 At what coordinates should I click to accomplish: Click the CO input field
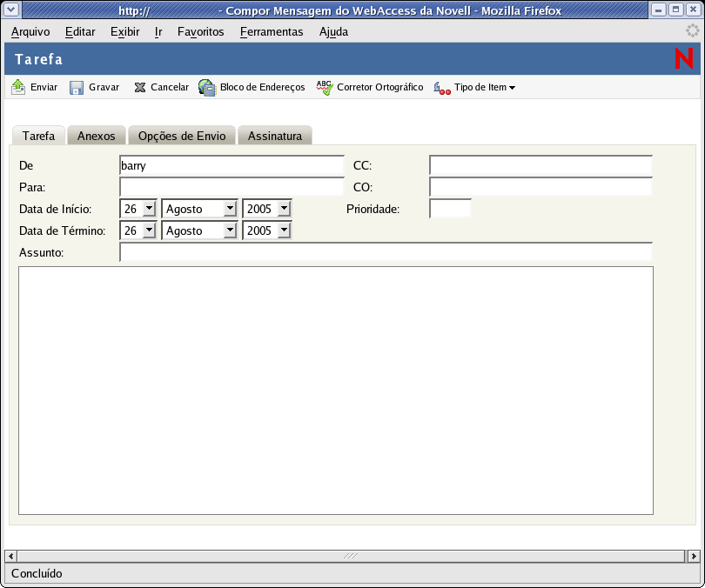(540, 187)
